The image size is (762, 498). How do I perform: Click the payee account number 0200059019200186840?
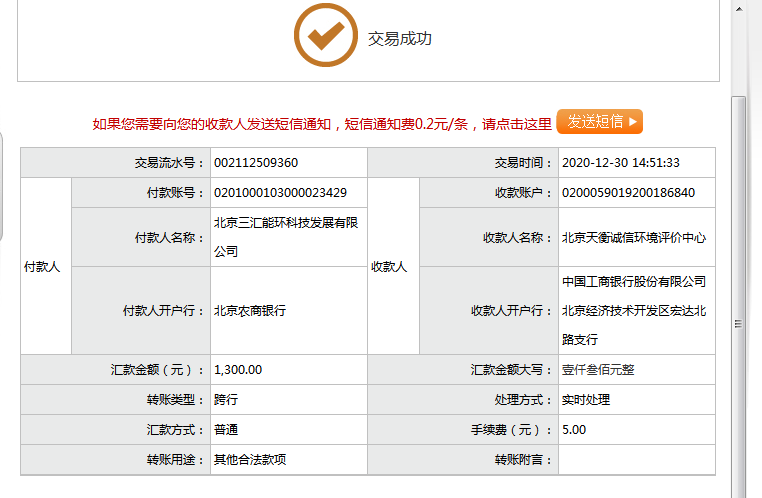(x=628, y=192)
